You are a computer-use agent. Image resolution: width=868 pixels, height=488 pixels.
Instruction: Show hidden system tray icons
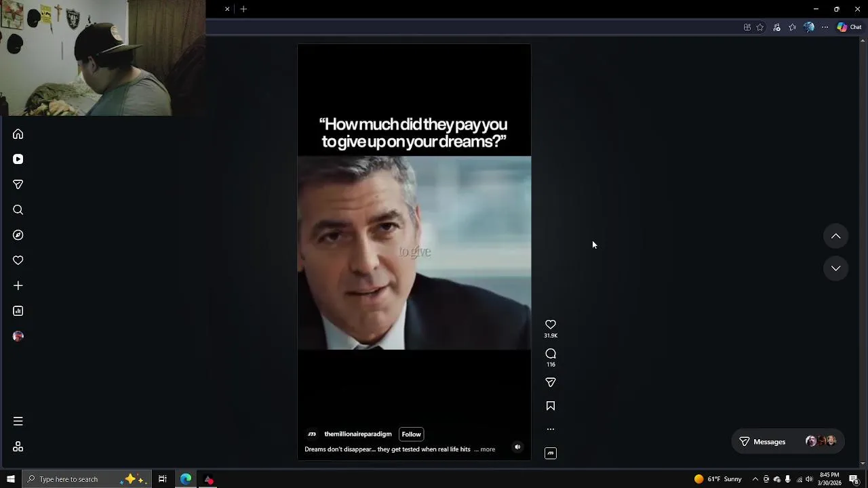point(755,479)
